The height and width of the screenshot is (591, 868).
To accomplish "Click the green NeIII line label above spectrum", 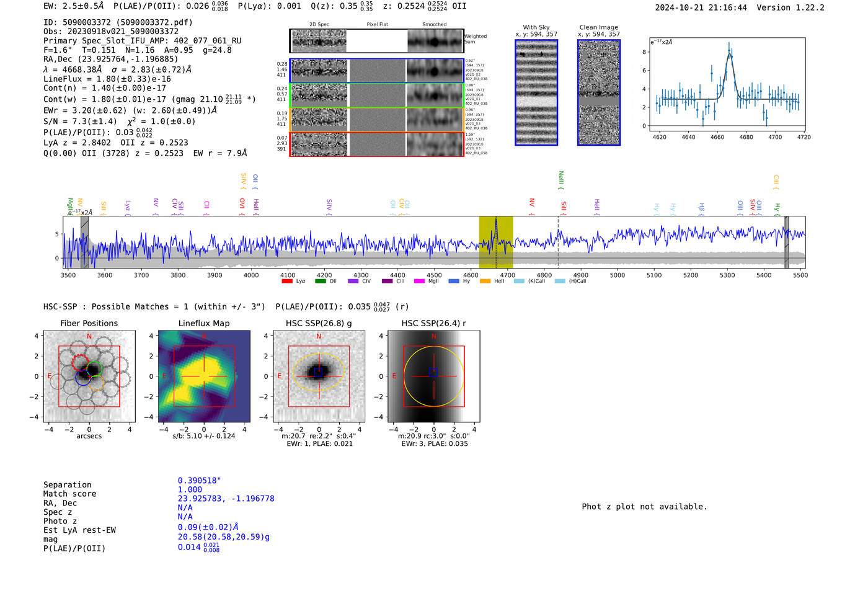I will pos(560,179).
